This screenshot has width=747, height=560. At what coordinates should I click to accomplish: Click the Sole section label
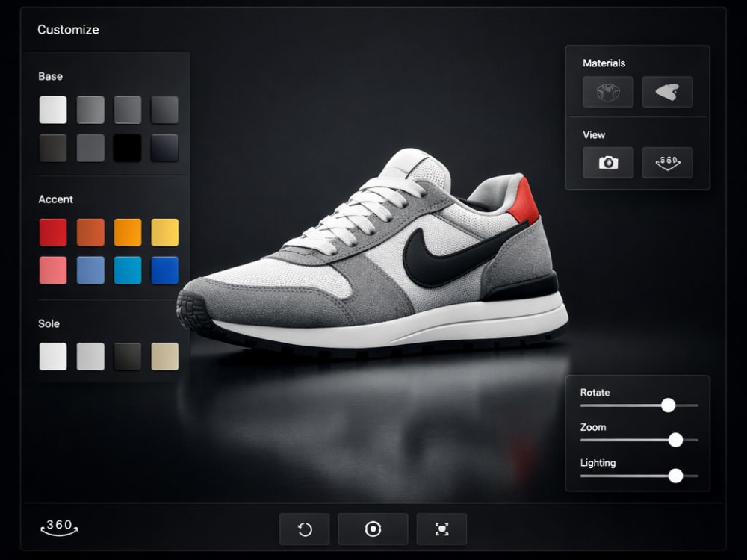(49, 323)
